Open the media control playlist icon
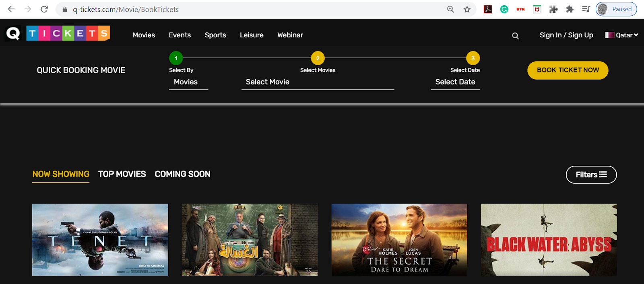The image size is (644, 284). 586,9
